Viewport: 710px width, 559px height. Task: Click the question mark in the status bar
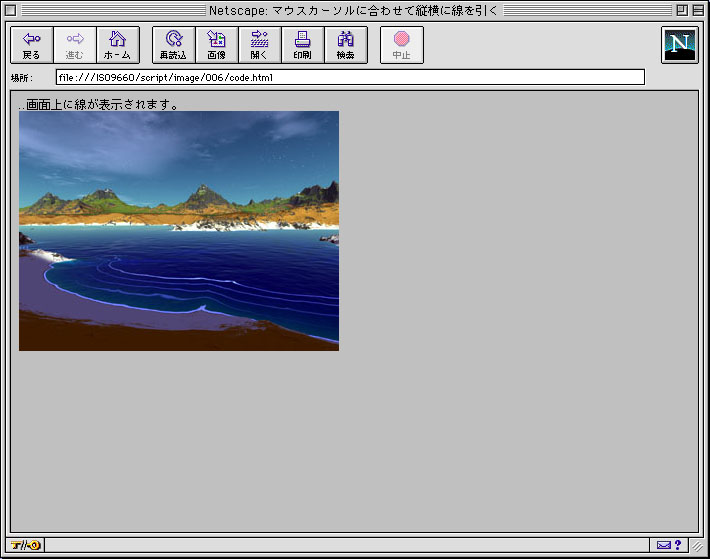tap(678, 545)
